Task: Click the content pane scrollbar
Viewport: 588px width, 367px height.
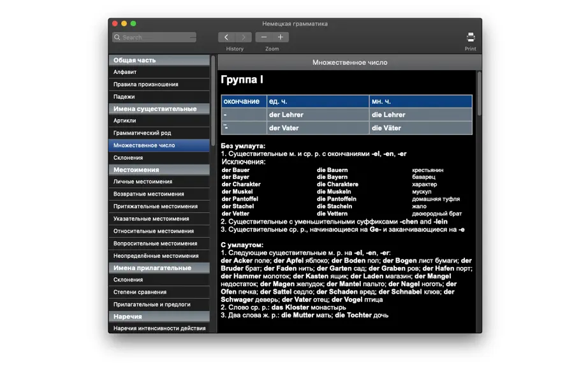Action: pyautogui.click(x=479, y=94)
